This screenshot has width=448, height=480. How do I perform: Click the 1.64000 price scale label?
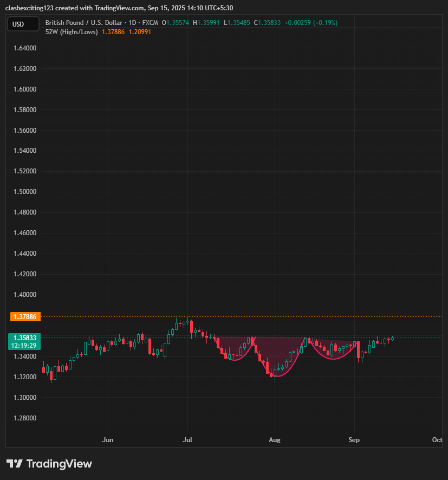point(24,48)
